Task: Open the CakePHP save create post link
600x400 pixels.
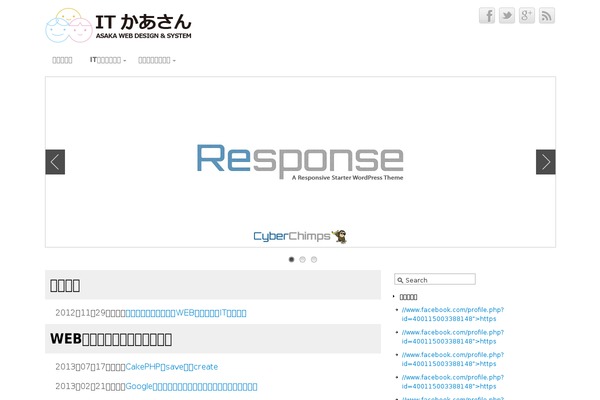Action: tap(172, 367)
